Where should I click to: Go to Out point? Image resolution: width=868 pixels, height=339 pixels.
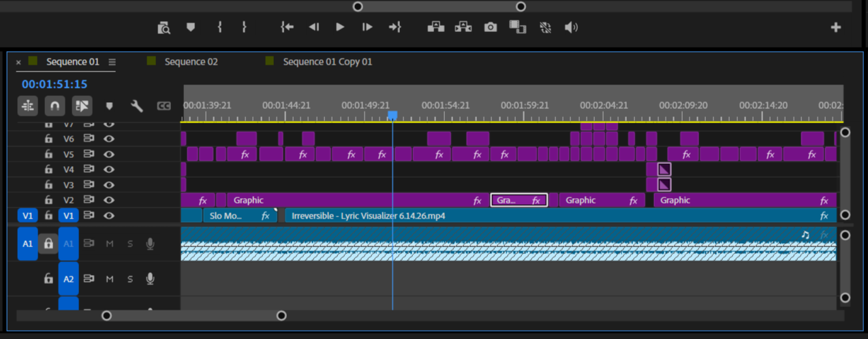(395, 27)
